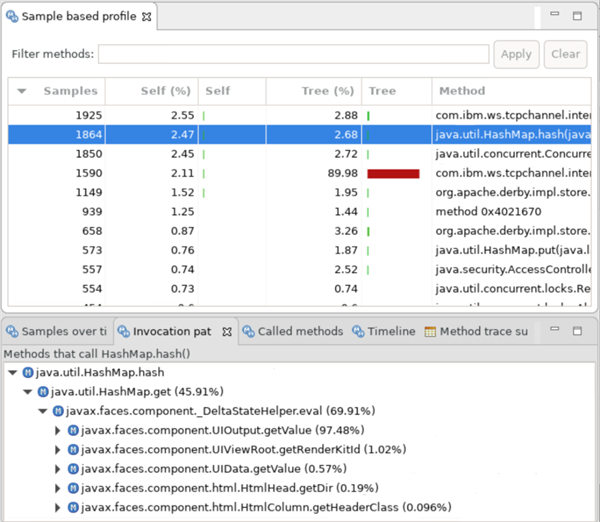Screen dimensions: 600x522
Task: Select the derby row with 1149 samples
Action: click(300, 192)
